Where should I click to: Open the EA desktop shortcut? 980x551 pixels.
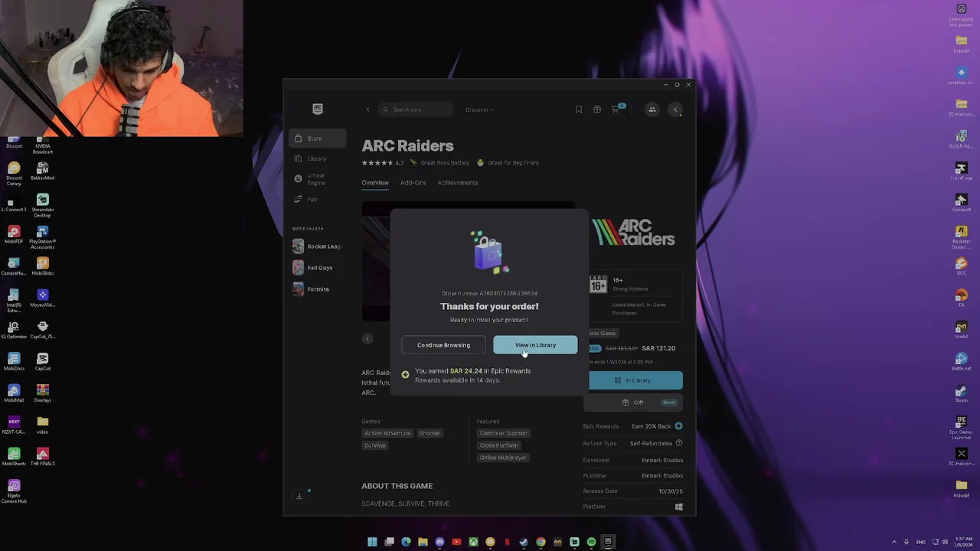[x=962, y=298]
